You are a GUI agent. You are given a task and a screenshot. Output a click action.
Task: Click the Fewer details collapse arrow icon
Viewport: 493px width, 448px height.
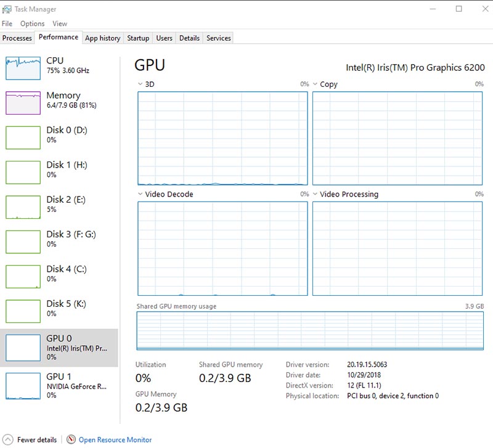tap(7, 439)
